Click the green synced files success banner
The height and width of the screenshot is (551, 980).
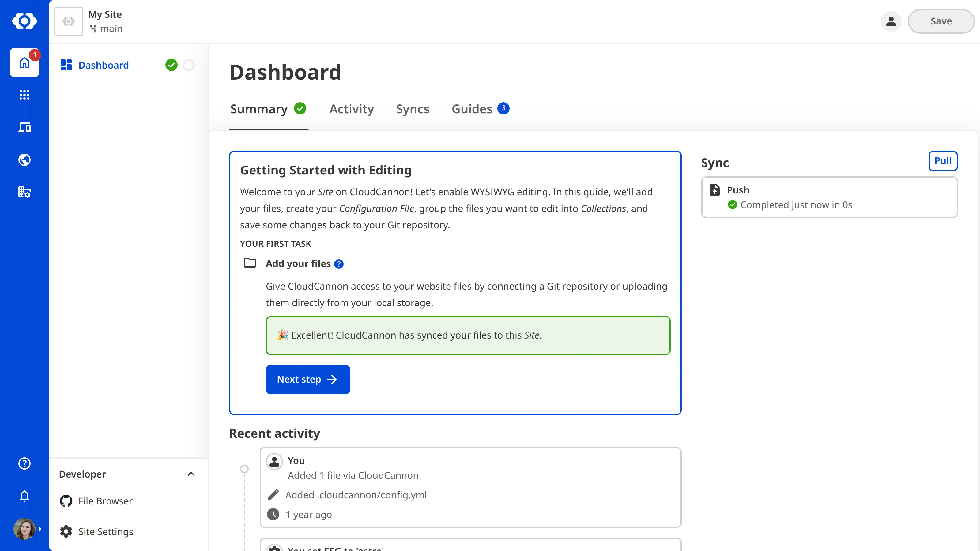468,335
